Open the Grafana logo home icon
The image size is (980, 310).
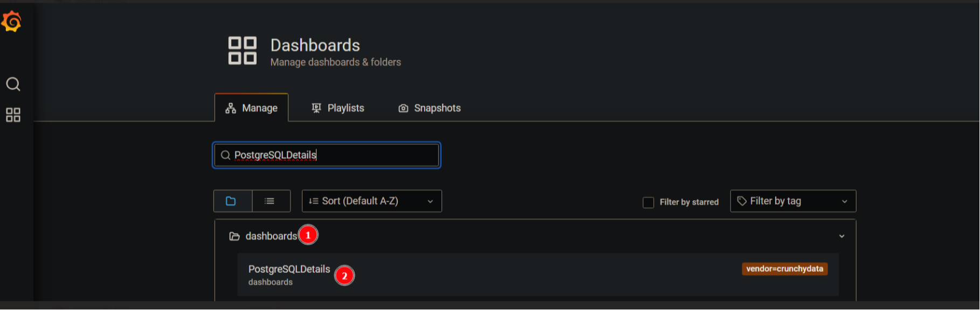tap(11, 22)
